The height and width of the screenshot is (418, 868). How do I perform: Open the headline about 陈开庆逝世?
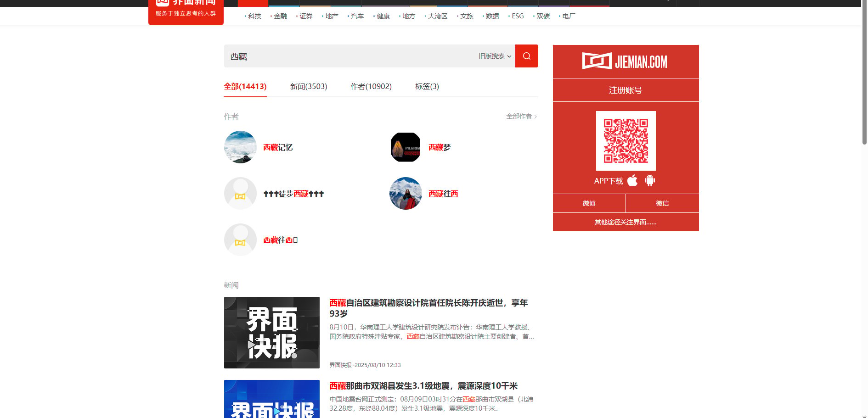click(x=428, y=308)
